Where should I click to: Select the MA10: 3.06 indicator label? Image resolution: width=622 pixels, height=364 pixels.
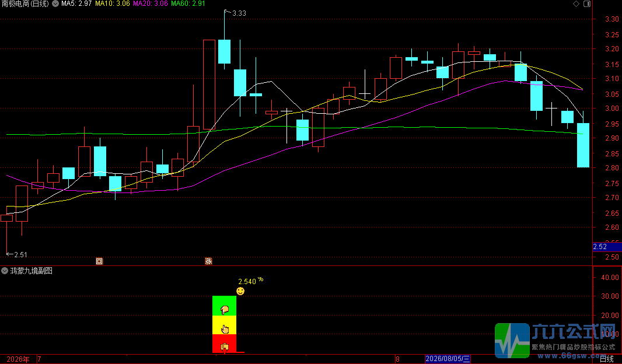(x=112, y=3)
